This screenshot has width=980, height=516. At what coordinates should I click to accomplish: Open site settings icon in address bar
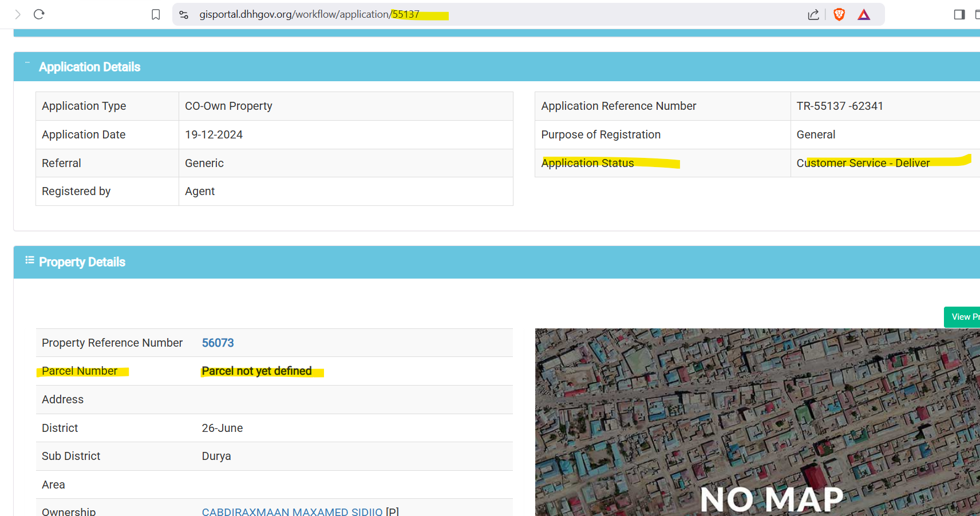pyautogui.click(x=184, y=14)
